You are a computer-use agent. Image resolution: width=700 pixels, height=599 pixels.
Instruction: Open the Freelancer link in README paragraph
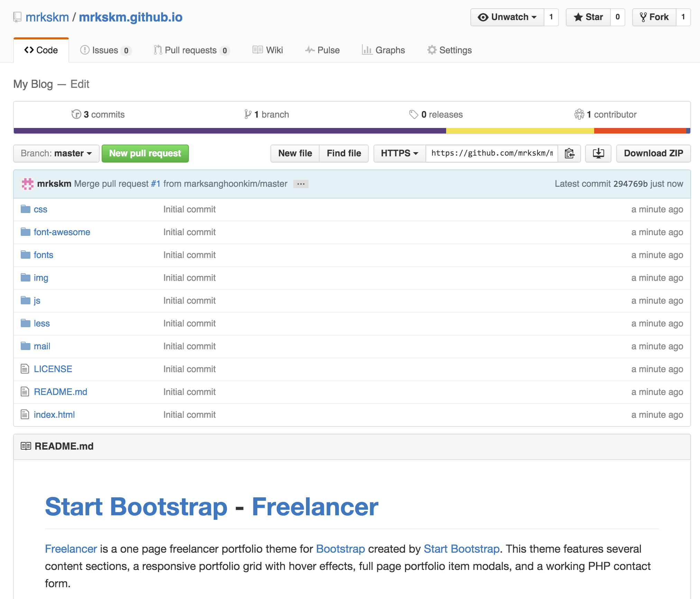[x=71, y=549]
